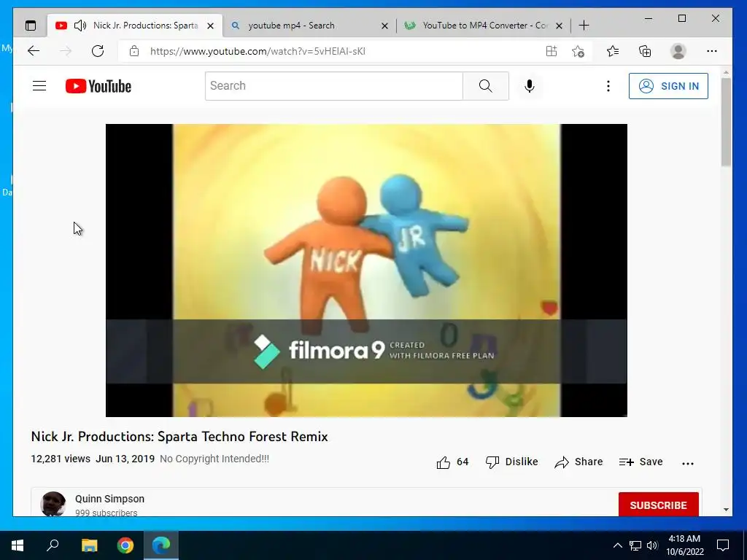Screen dimensions: 747x560
Task: Share the video
Action: [578, 462]
